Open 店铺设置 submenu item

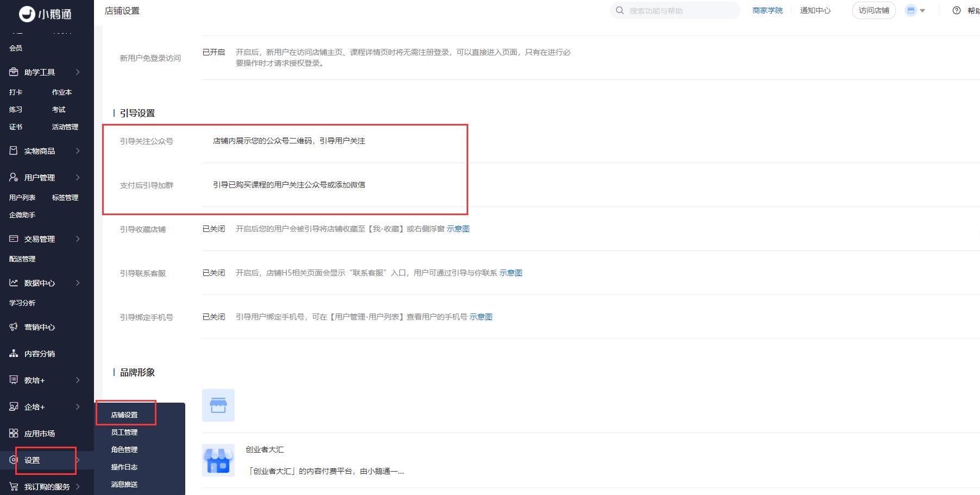point(124,415)
